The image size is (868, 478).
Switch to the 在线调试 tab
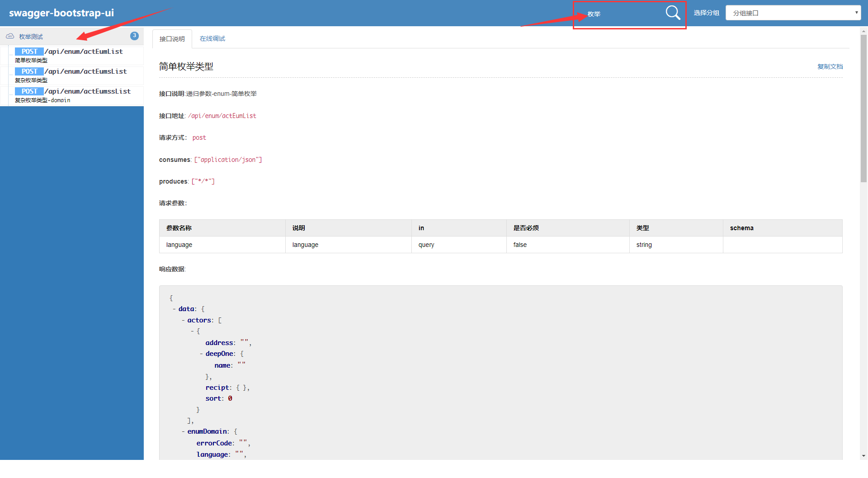212,39
